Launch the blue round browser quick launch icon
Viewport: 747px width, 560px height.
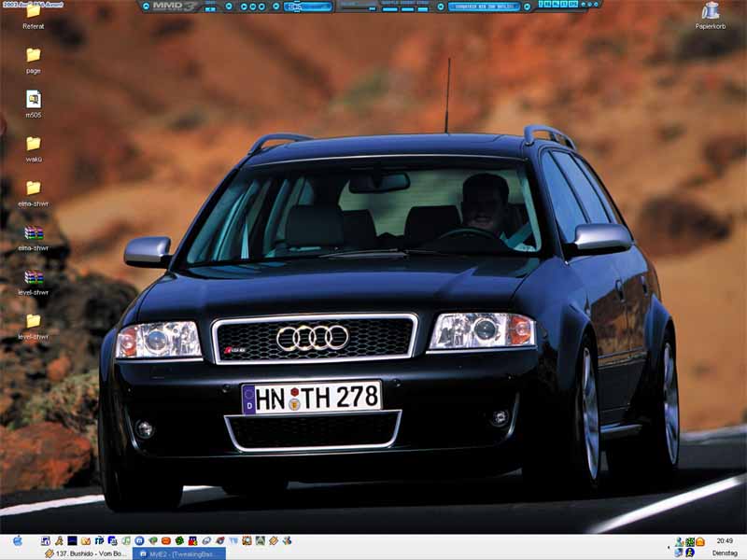coord(139,541)
